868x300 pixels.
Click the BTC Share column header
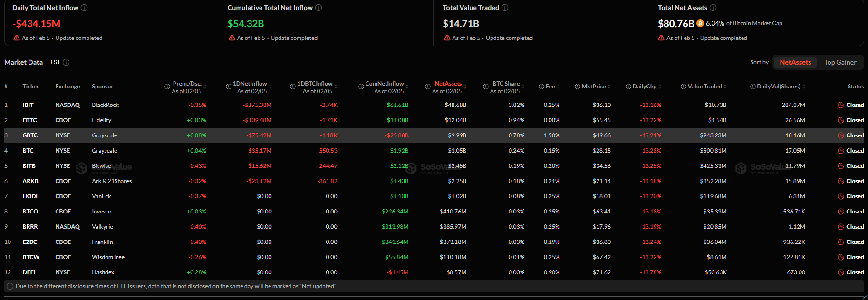[505, 84]
